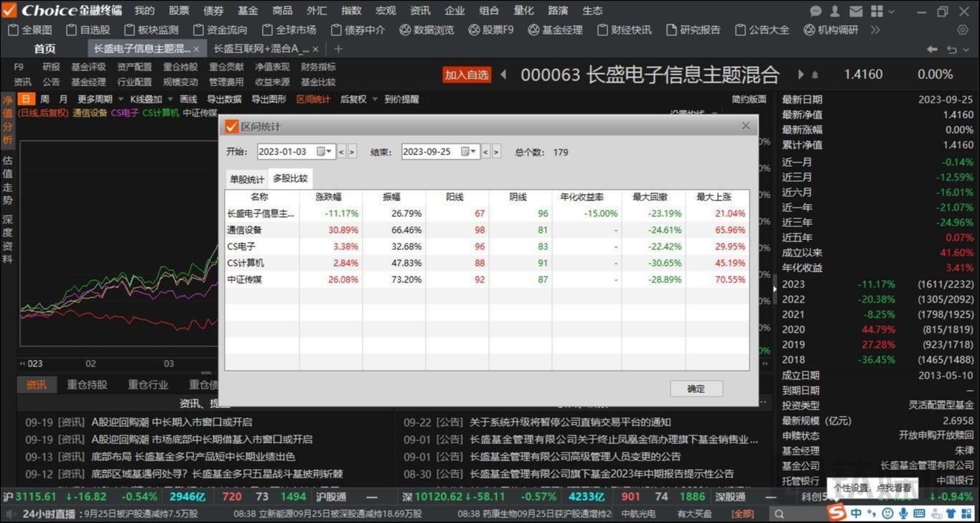The height and width of the screenshot is (523, 980).
Task: Open 自选股 watchlist from toolbar
Action: (x=88, y=29)
